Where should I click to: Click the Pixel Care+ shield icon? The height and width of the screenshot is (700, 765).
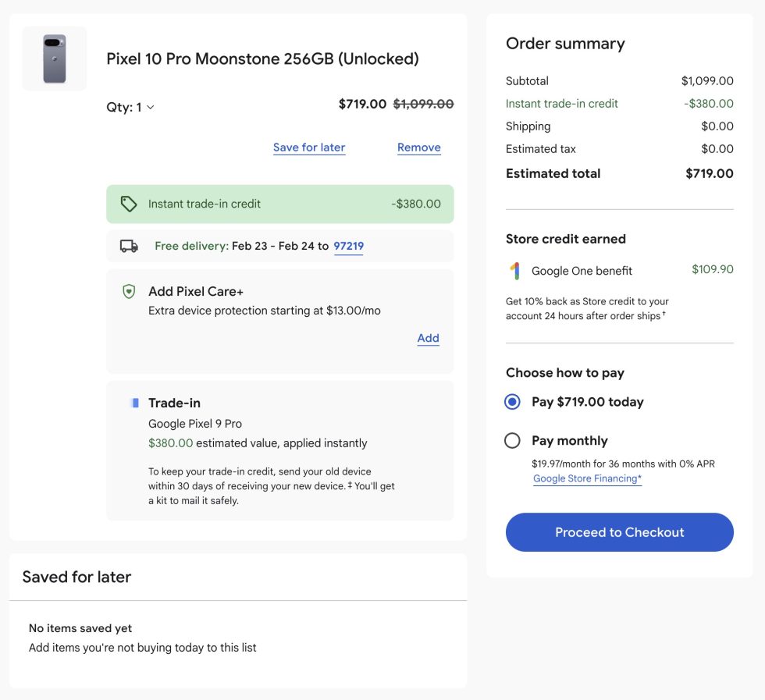[x=130, y=291]
